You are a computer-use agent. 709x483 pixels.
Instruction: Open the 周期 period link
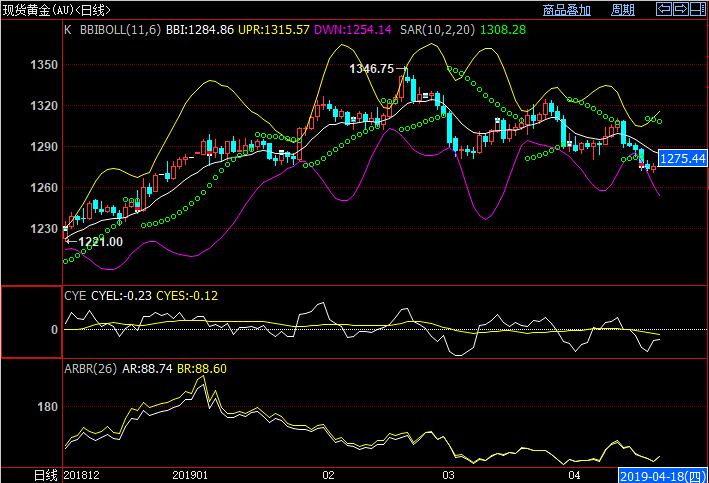[x=623, y=10]
